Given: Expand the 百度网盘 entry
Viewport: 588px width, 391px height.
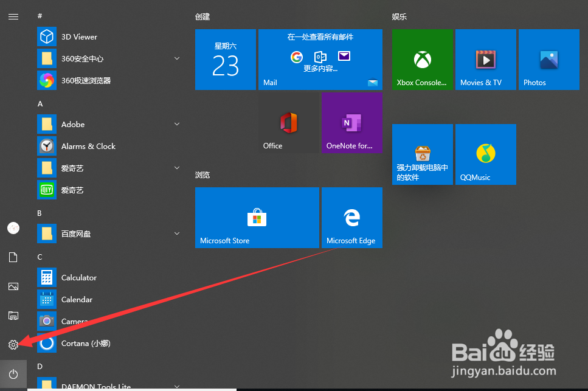Looking at the screenshot, I should (176, 234).
